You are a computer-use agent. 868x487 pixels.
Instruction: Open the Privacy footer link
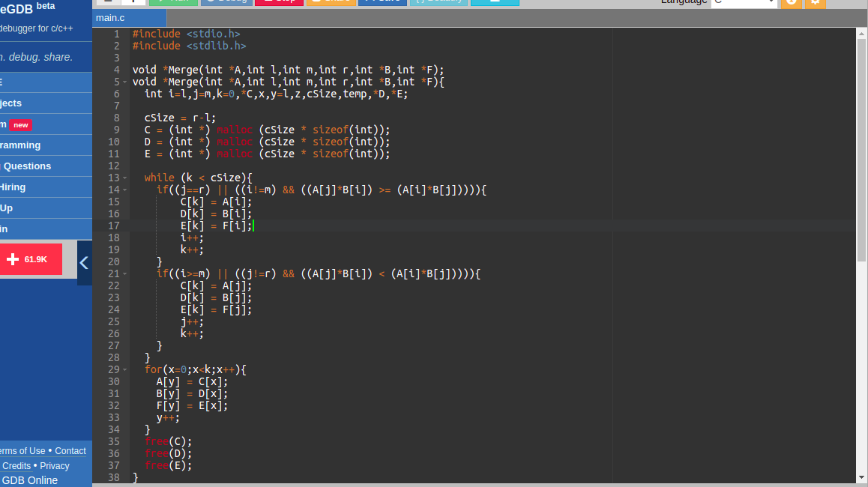[x=54, y=465]
